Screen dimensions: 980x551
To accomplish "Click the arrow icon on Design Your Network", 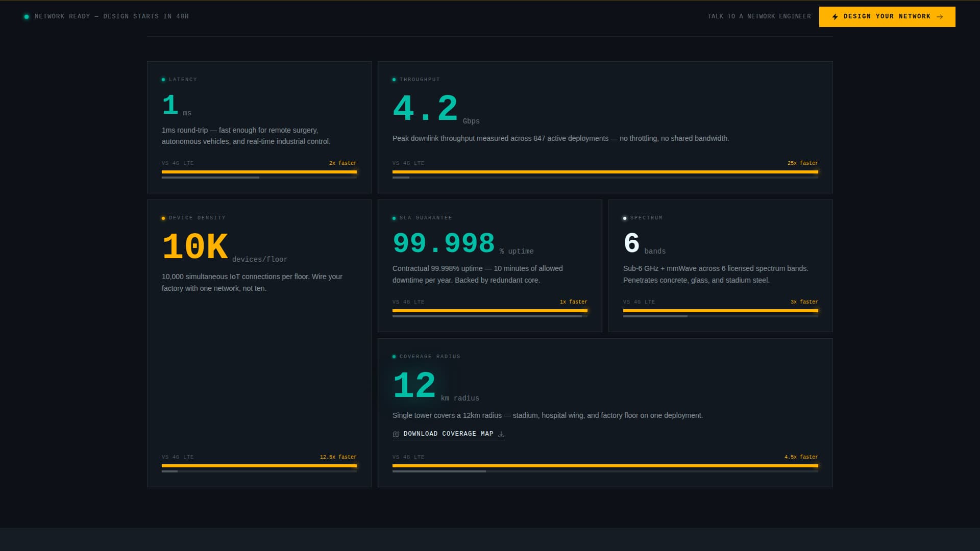I will point(940,17).
